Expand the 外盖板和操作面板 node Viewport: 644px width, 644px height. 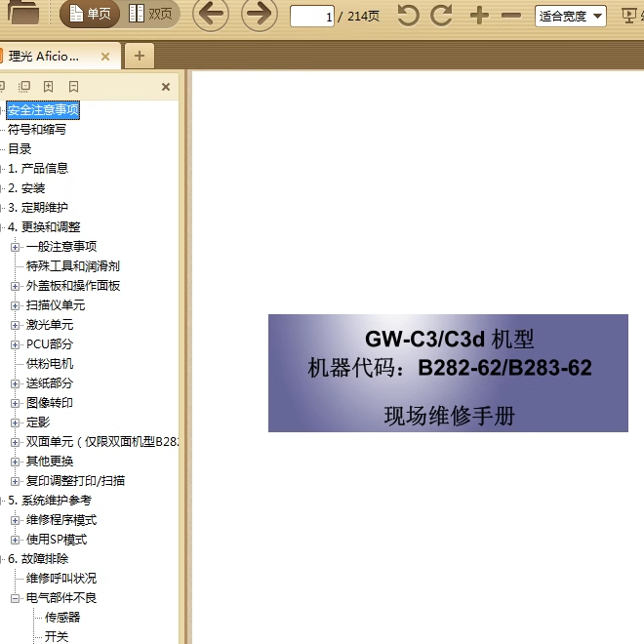15,286
